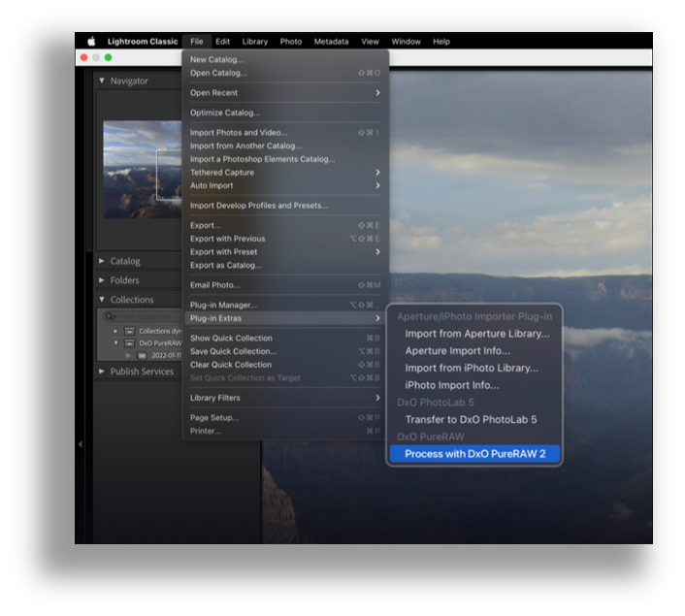Choose Import from Another Catalog...
The height and width of the screenshot is (616, 685).
(x=285, y=146)
